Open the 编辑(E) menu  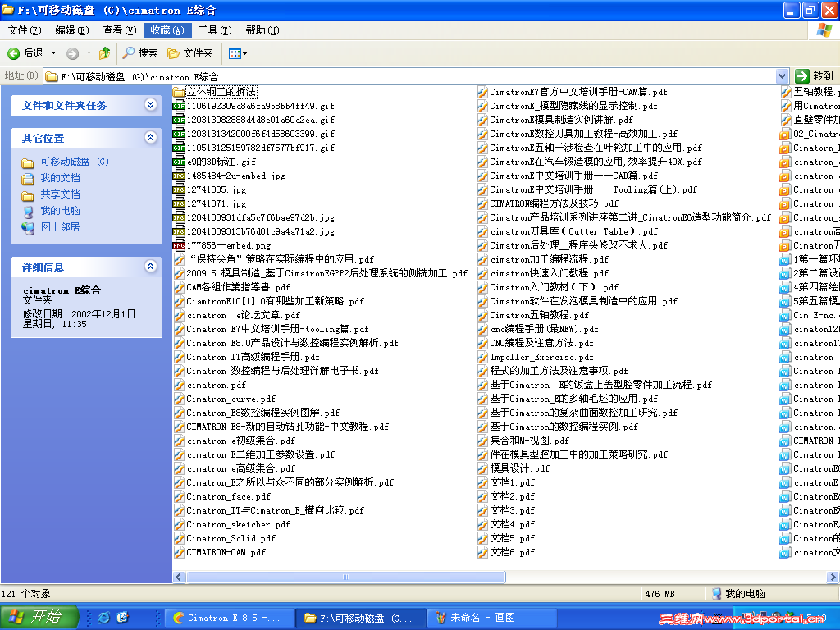[x=72, y=30]
